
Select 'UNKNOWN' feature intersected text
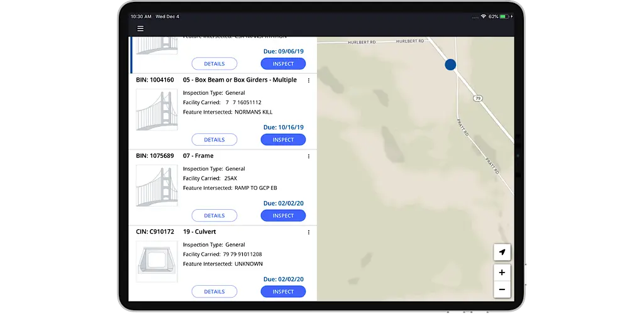tap(248, 264)
